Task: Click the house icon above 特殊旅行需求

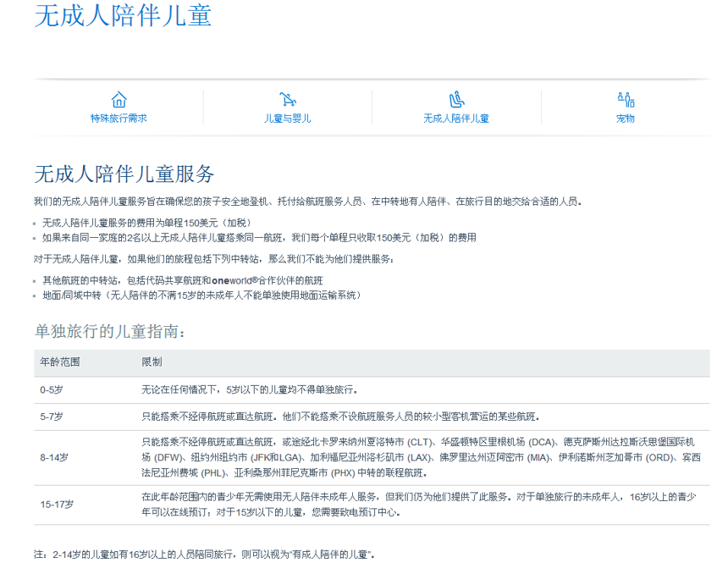Action: pyautogui.click(x=119, y=99)
